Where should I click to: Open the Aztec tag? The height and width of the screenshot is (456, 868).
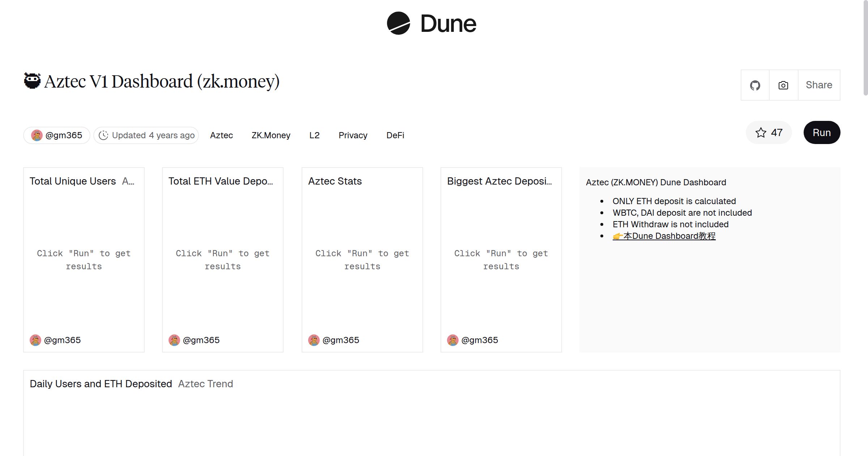coord(221,135)
